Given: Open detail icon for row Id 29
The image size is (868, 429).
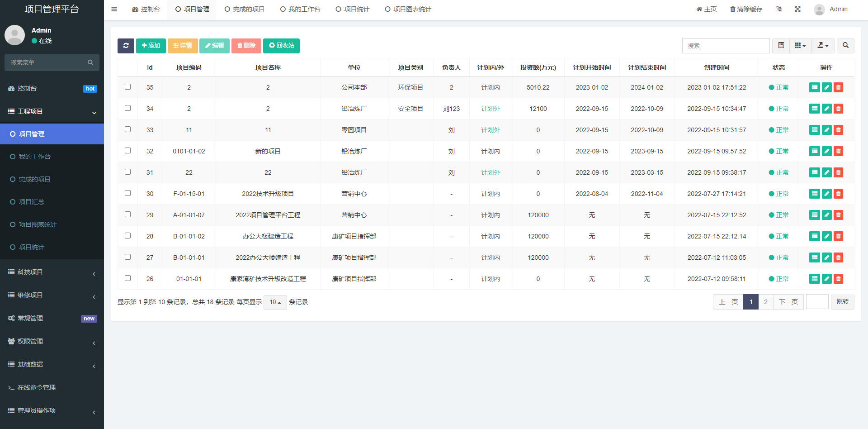Looking at the screenshot, I should (814, 215).
